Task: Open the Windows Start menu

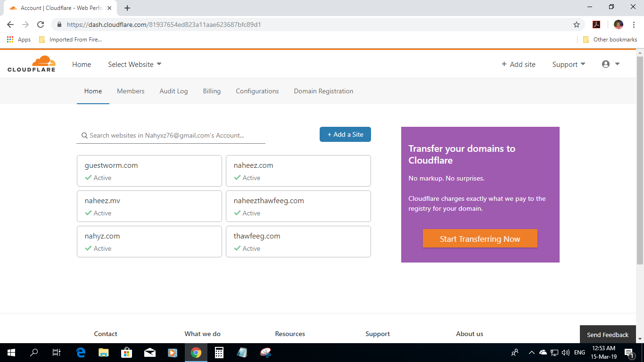Action: [x=11, y=353]
